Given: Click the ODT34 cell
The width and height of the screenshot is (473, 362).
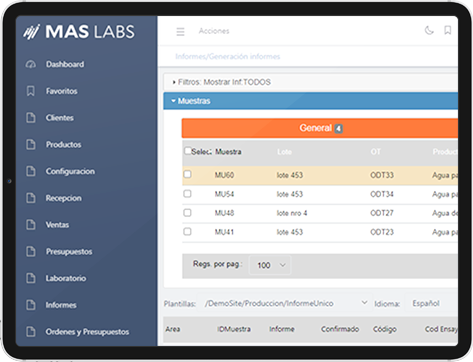Looking at the screenshot, I should point(382,194).
